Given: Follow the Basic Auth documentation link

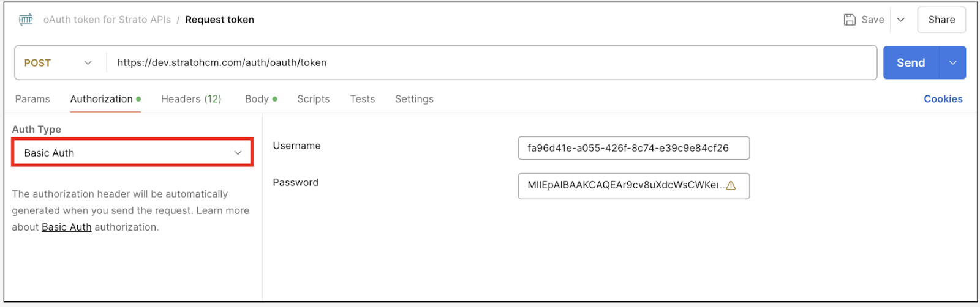Looking at the screenshot, I should [67, 227].
